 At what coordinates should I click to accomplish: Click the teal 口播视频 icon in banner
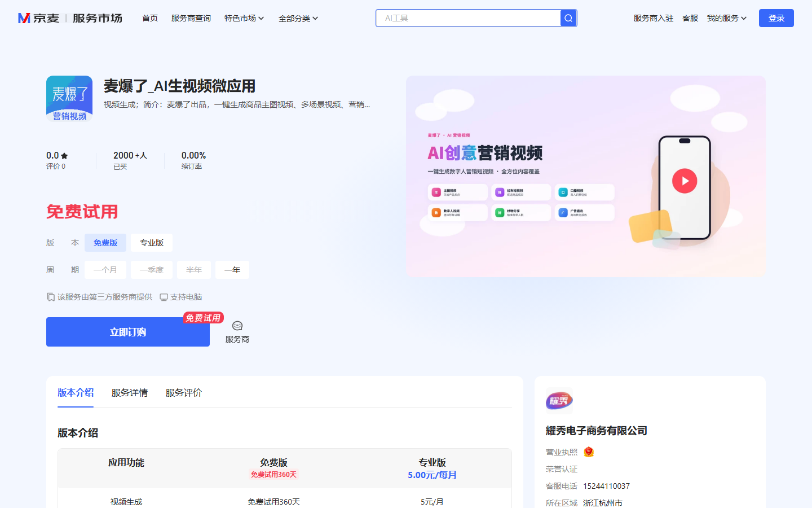tap(563, 192)
